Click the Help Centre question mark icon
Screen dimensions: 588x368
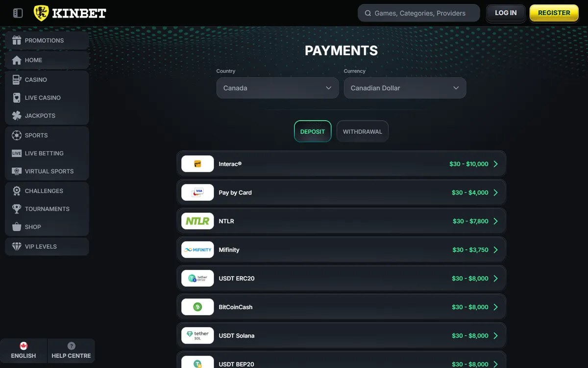pos(71,346)
